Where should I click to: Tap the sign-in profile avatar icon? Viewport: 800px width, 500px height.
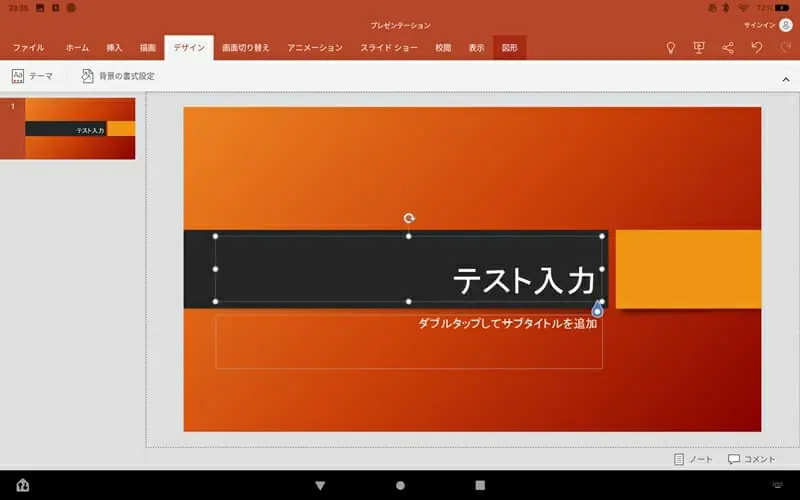coord(785,25)
